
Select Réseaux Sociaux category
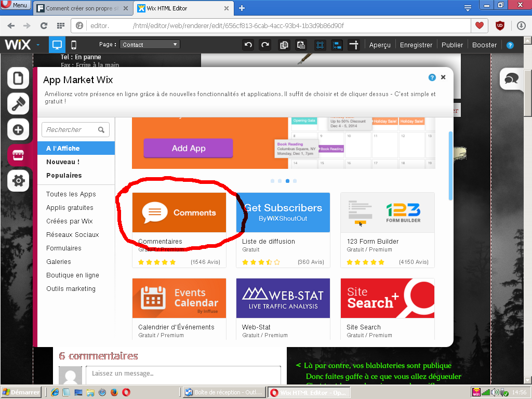(x=73, y=235)
